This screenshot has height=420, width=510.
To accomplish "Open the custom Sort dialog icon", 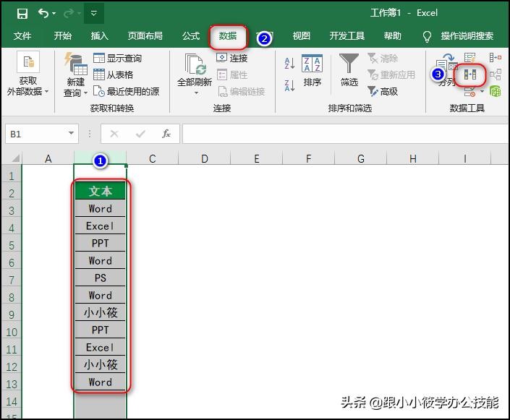I will click(313, 70).
